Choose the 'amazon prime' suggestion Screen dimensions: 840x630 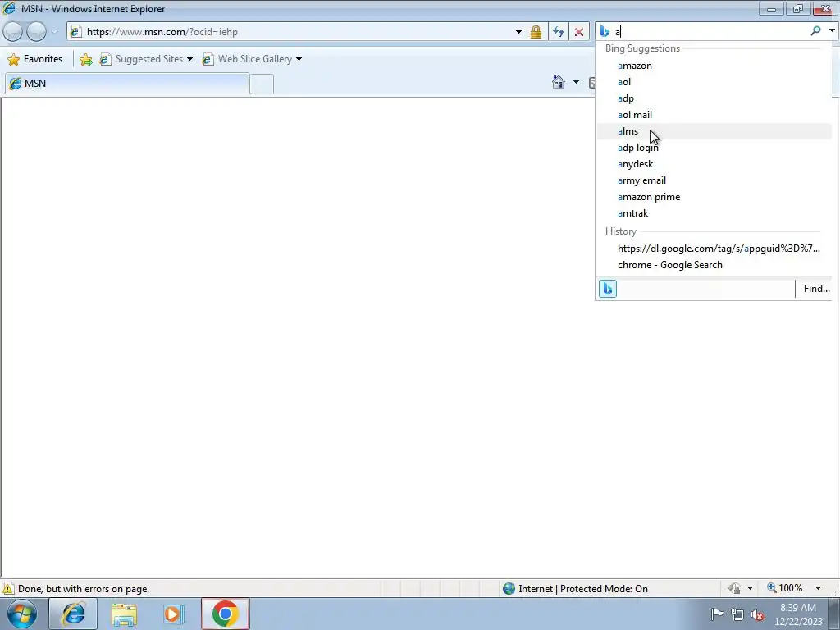point(714,197)
